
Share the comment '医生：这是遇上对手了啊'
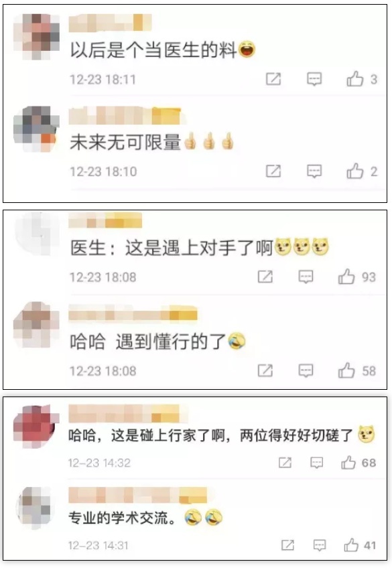265,277
